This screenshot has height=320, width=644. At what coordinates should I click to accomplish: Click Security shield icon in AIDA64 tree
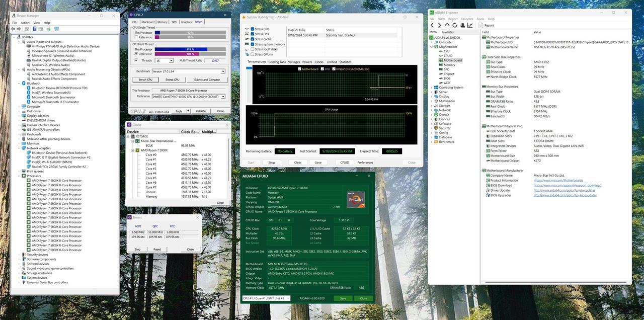click(x=436, y=128)
